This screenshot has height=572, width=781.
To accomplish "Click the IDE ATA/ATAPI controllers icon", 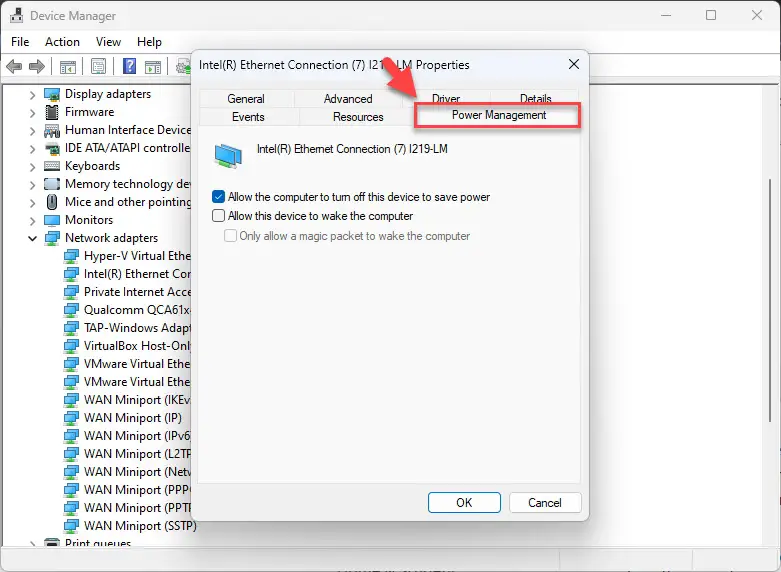I will pos(52,148).
